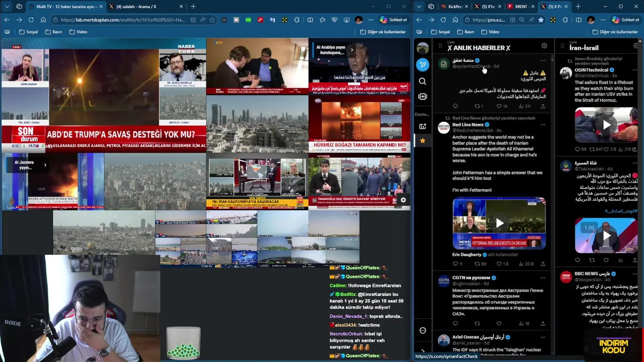Open new tab in left browser window

point(193,7)
